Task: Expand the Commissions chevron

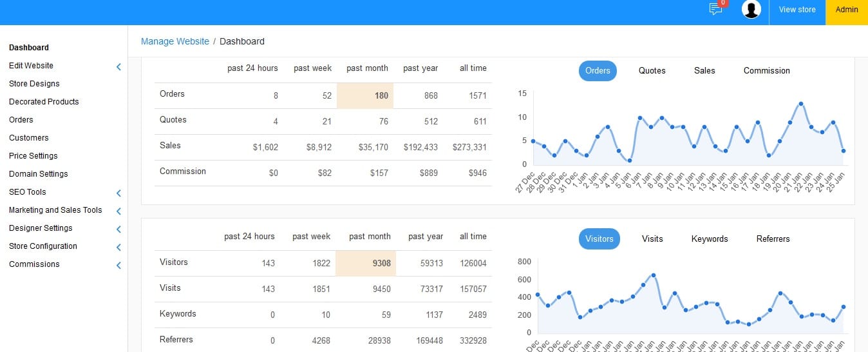Action: coord(118,265)
